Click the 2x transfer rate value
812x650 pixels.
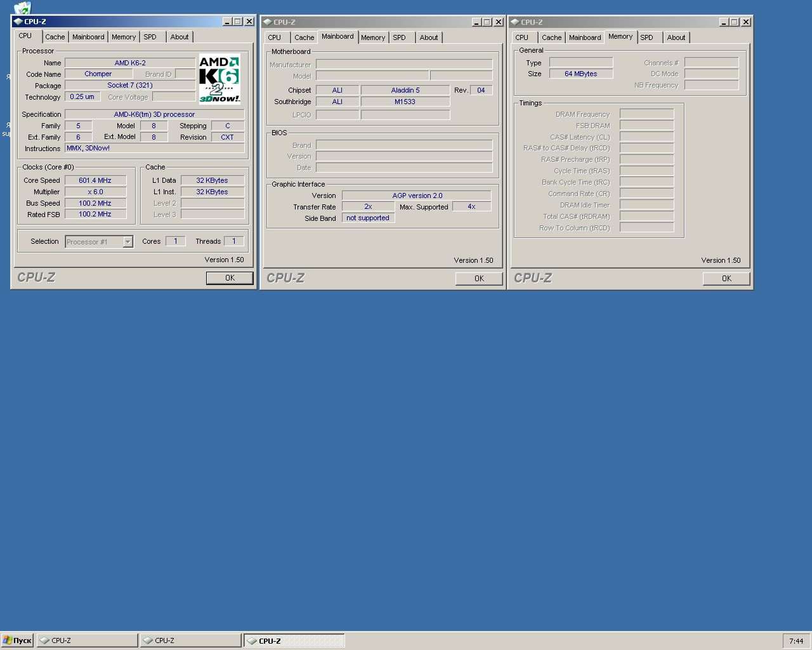(x=368, y=207)
